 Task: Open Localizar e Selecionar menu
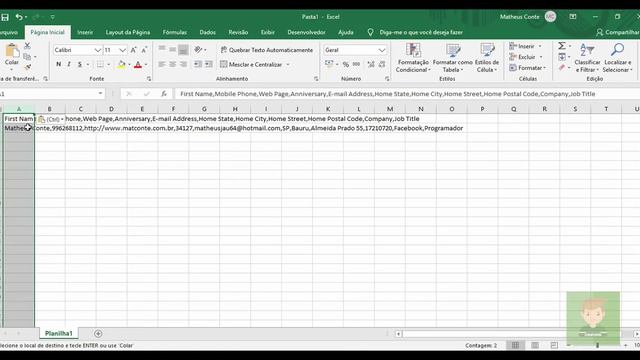pos(618,58)
